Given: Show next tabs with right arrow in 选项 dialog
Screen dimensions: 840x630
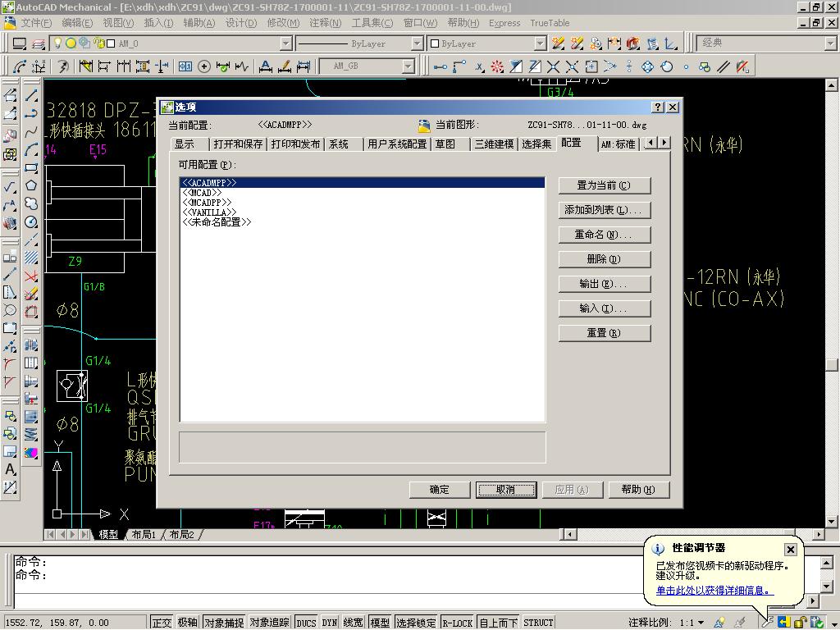Looking at the screenshot, I should pos(664,143).
